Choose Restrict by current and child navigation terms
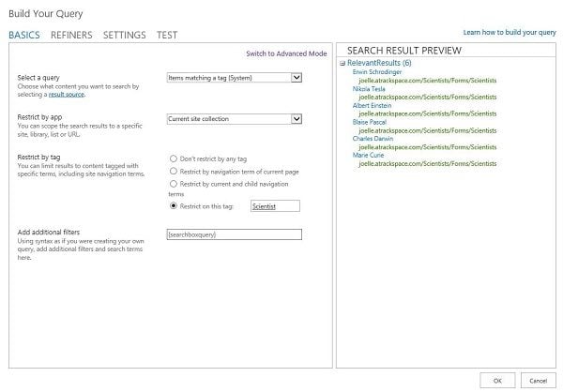563x392 pixels. (174, 185)
